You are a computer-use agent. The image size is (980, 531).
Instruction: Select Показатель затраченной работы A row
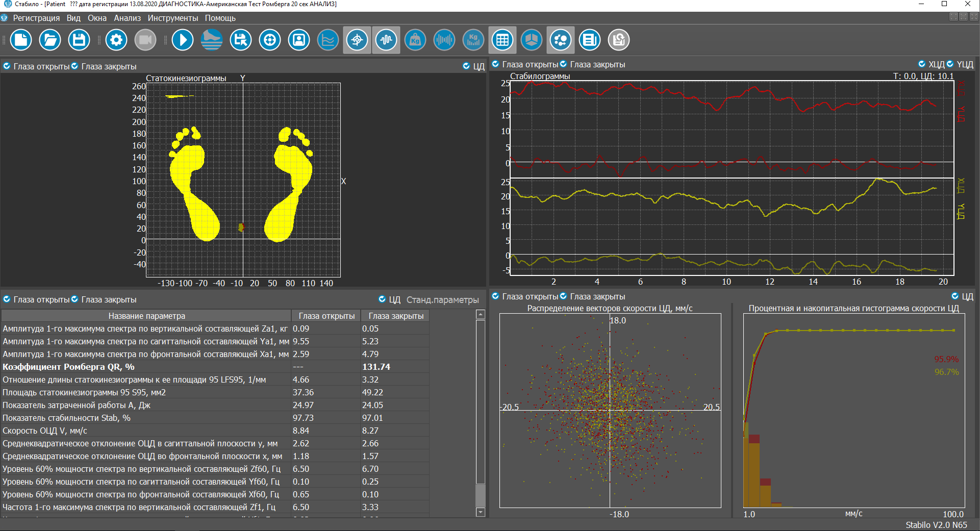pos(215,405)
